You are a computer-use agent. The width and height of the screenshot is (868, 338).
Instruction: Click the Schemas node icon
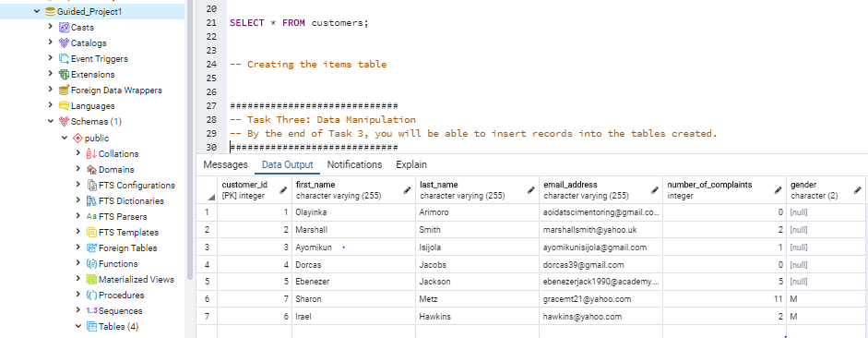(x=65, y=121)
